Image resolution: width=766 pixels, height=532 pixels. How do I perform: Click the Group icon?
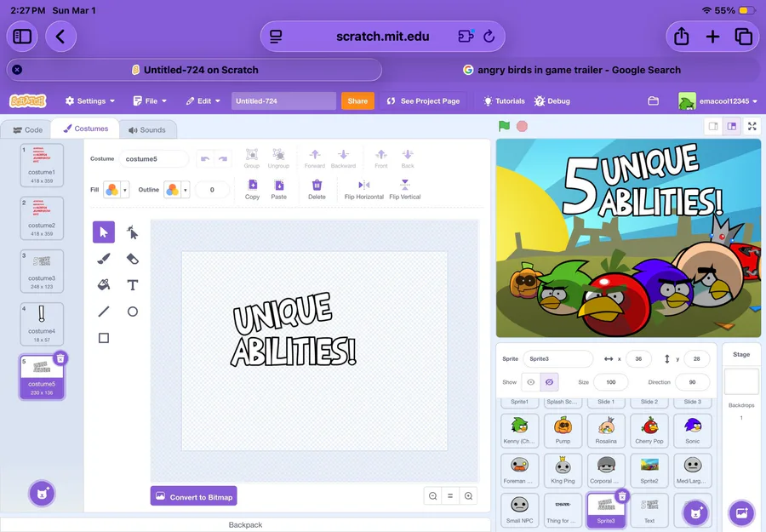point(252,158)
